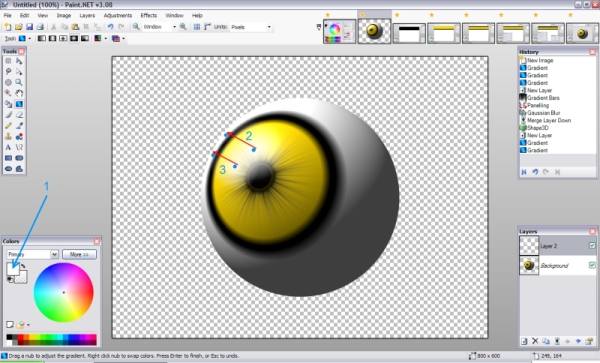600x363 pixels.
Task: Select the Zoom magnifier tool
Action: click(19, 82)
